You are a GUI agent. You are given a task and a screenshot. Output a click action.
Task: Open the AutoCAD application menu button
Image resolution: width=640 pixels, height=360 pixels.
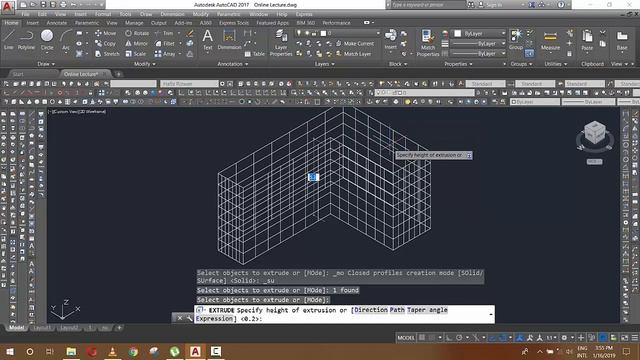pyautogui.click(x=7, y=6)
